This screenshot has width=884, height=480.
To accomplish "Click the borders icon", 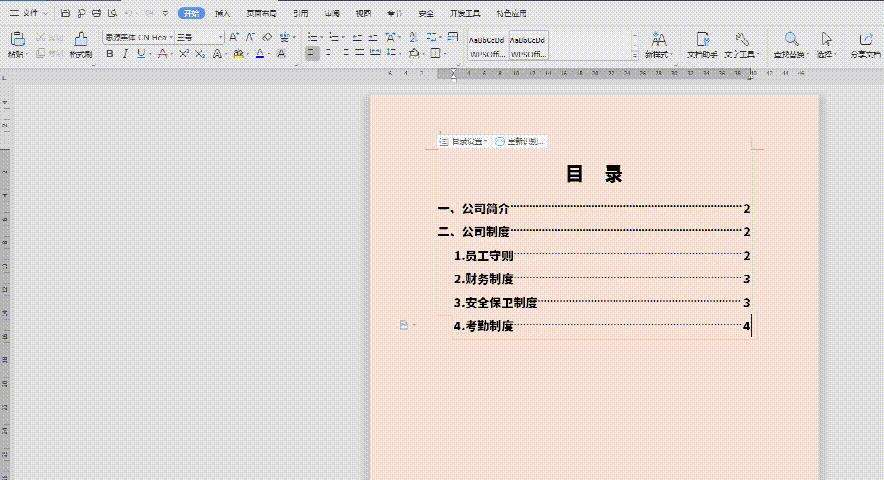I will (435, 54).
